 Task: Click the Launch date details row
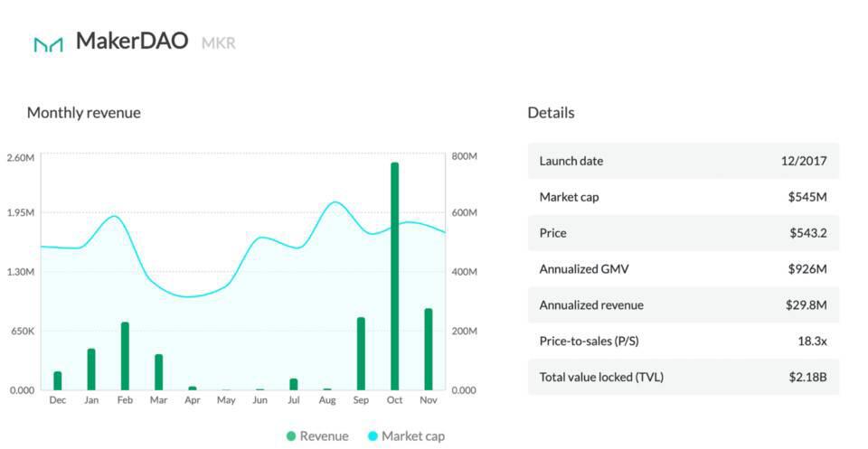(x=683, y=161)
